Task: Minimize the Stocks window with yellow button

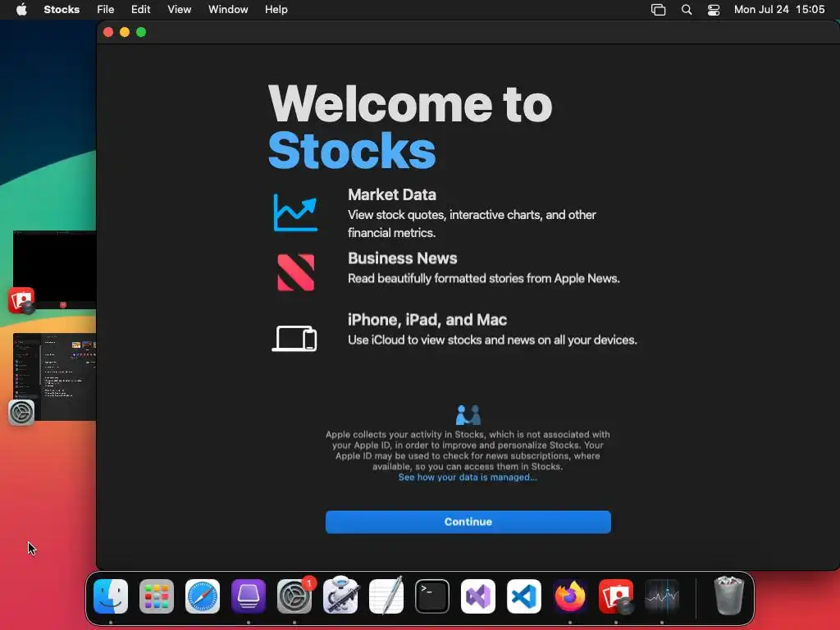Action: 125,32
